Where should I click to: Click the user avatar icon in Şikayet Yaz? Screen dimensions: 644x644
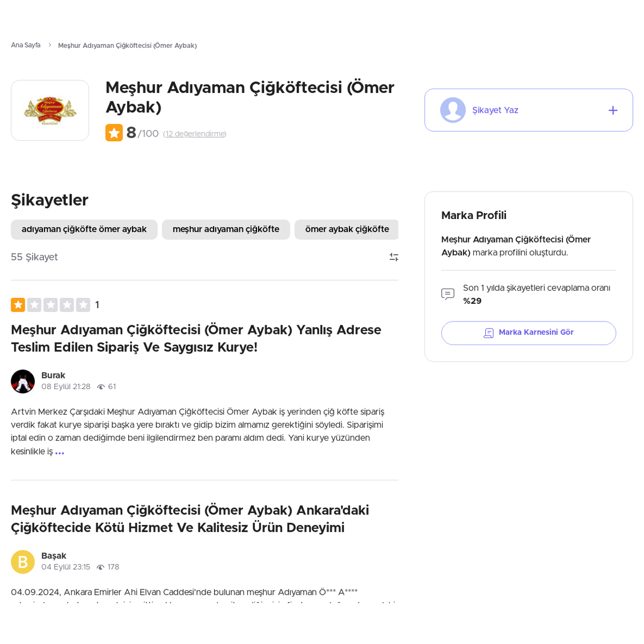click(x=453, y=110)
